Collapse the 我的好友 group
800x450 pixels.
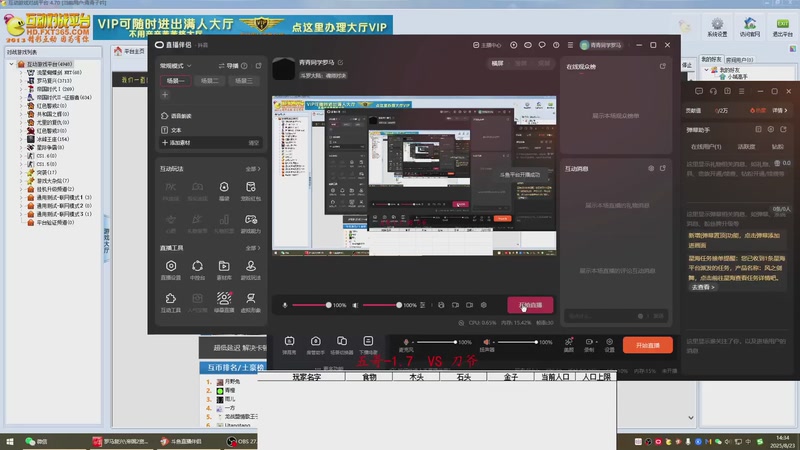click(707, 70)
